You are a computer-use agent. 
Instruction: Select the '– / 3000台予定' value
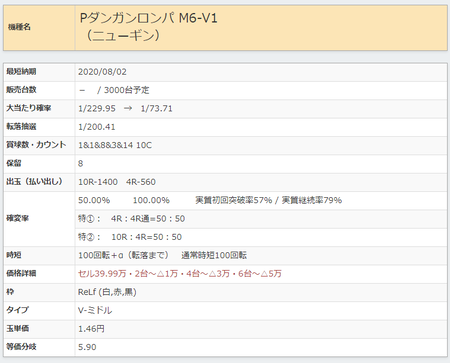click(114, 90)
